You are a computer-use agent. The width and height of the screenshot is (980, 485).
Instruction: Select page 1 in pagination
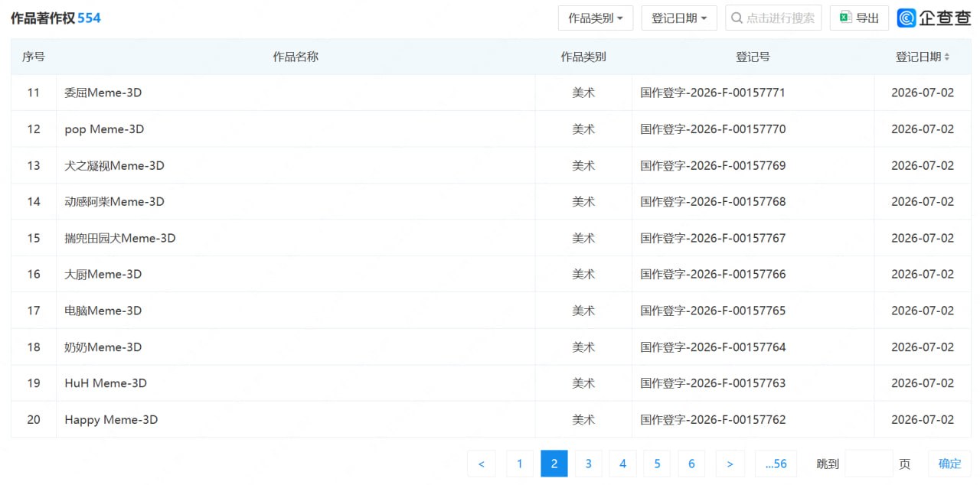(520, 464)
